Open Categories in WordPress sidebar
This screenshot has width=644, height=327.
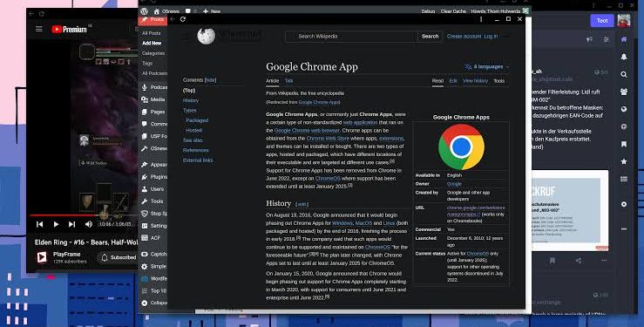pos(153,53)
